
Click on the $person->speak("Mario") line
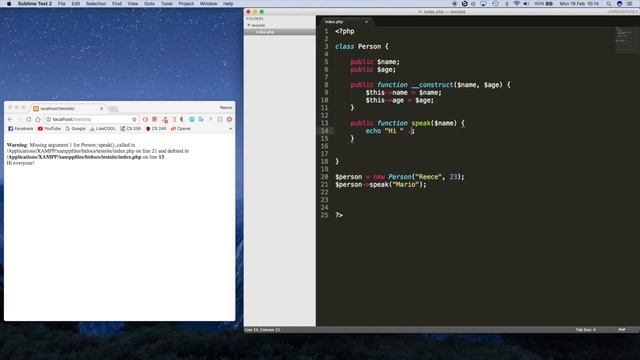point(381,184)
